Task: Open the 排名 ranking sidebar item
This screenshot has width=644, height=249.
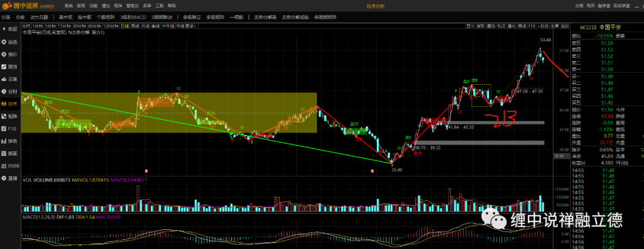Action: (x=10, y=141)
